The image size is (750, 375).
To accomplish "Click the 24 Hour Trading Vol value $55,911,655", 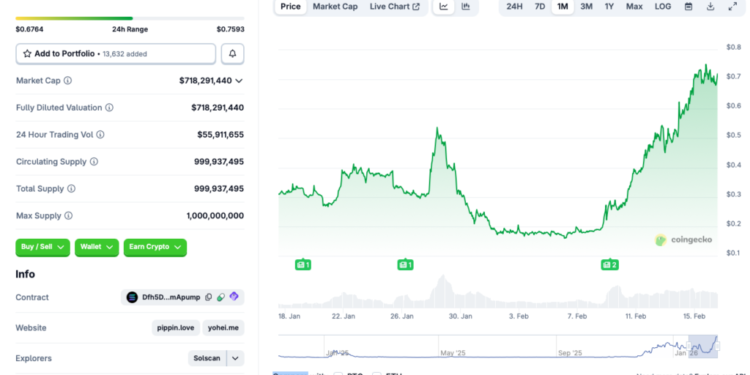I will click(x=221, y=135).
